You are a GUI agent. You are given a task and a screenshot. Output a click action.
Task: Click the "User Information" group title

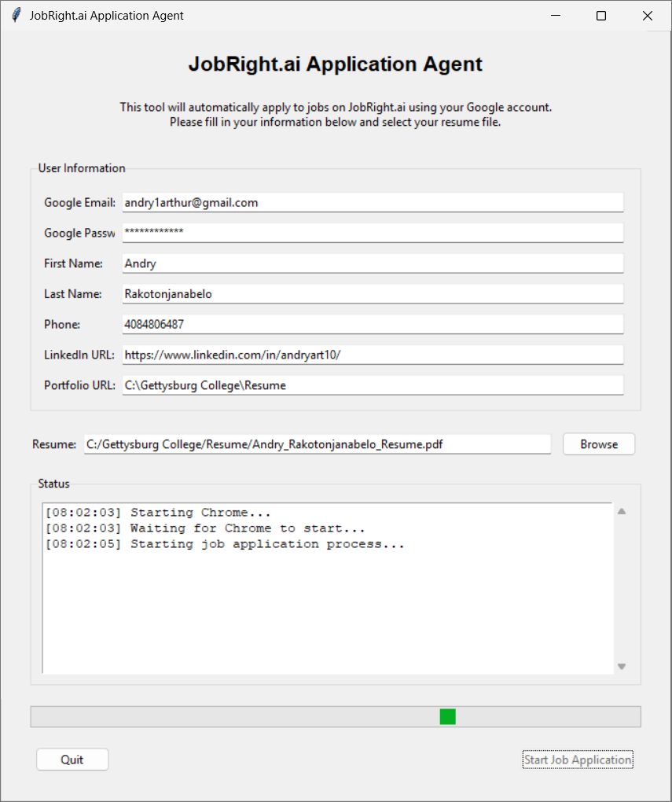(82, 168)
